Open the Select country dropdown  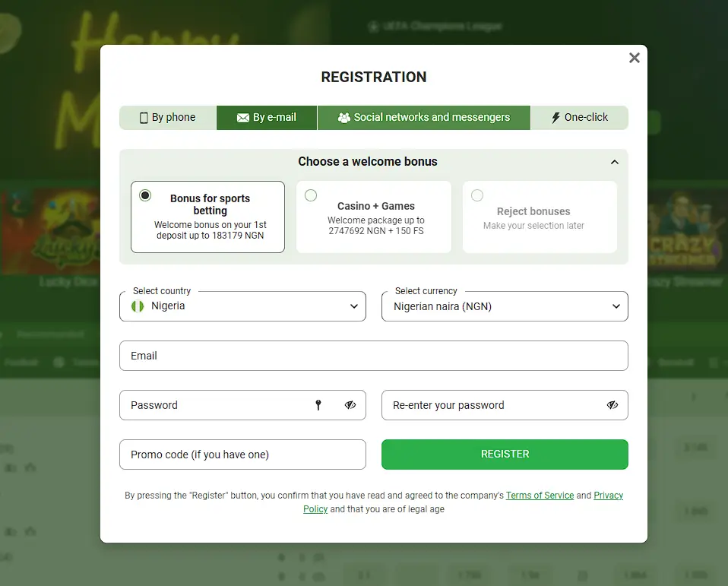353,306
